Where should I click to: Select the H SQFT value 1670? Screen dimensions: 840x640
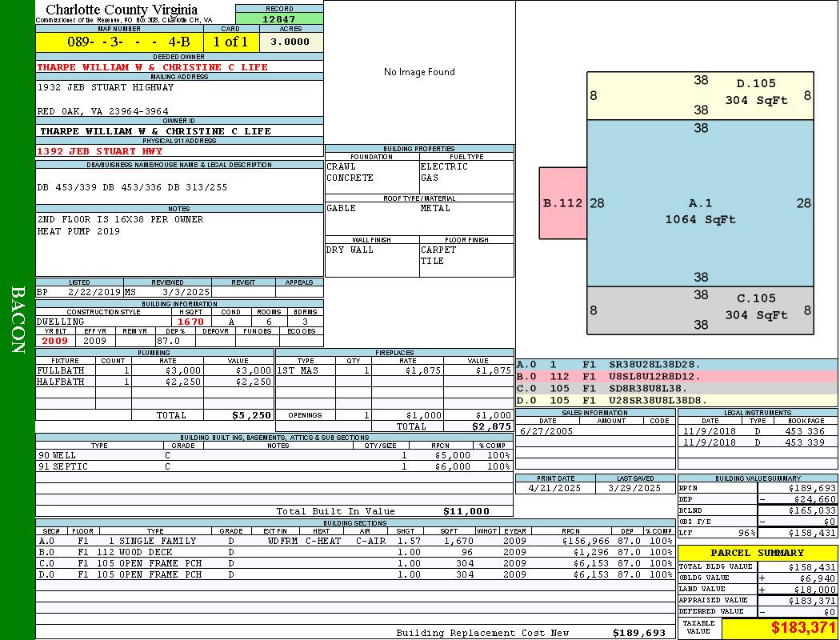pos(190,322)
